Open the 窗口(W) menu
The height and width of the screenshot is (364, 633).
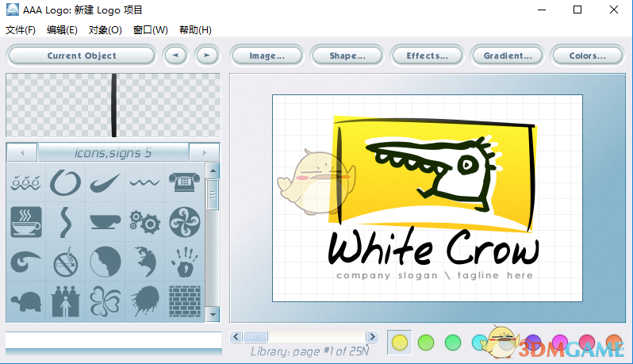[x=150, y=30]
